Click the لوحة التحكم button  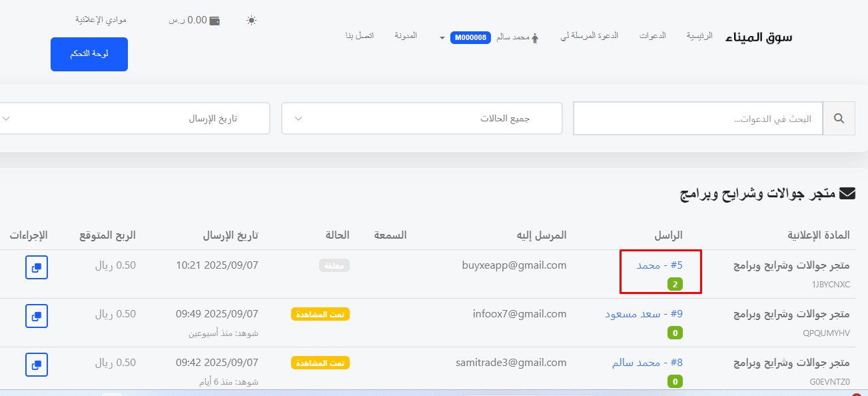89,55
